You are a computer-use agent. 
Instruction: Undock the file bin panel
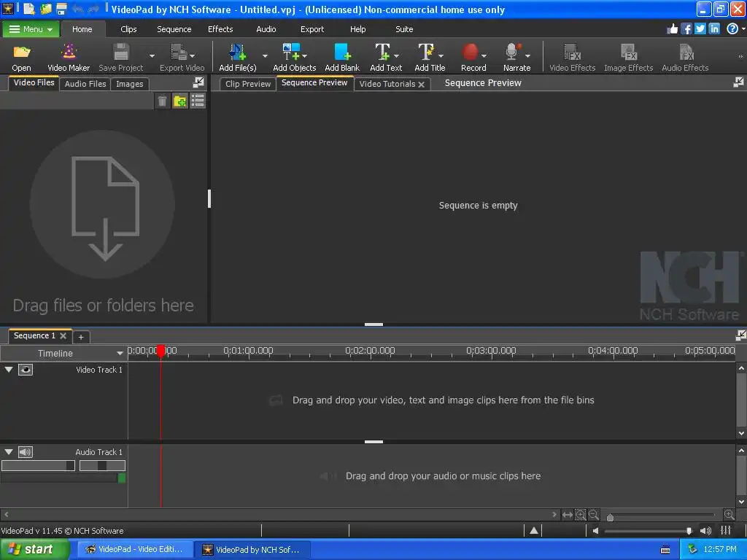198,82
